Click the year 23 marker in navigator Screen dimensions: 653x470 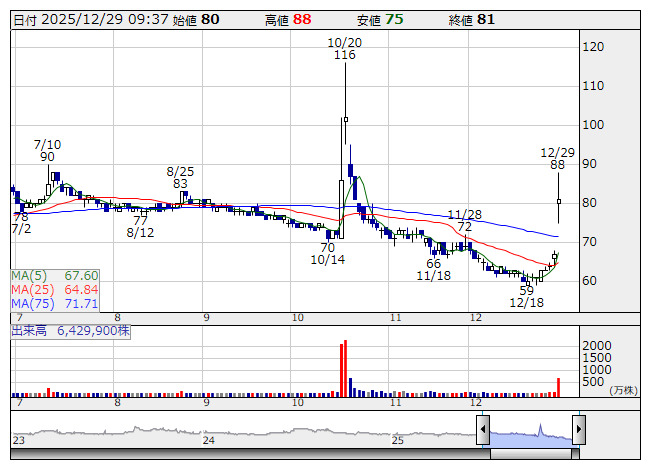[18, 440]
